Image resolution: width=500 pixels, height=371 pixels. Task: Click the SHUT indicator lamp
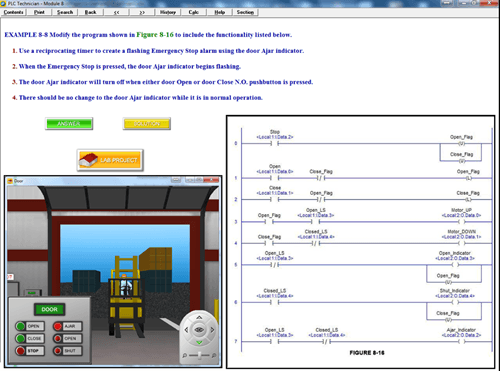tap(58, 351)
